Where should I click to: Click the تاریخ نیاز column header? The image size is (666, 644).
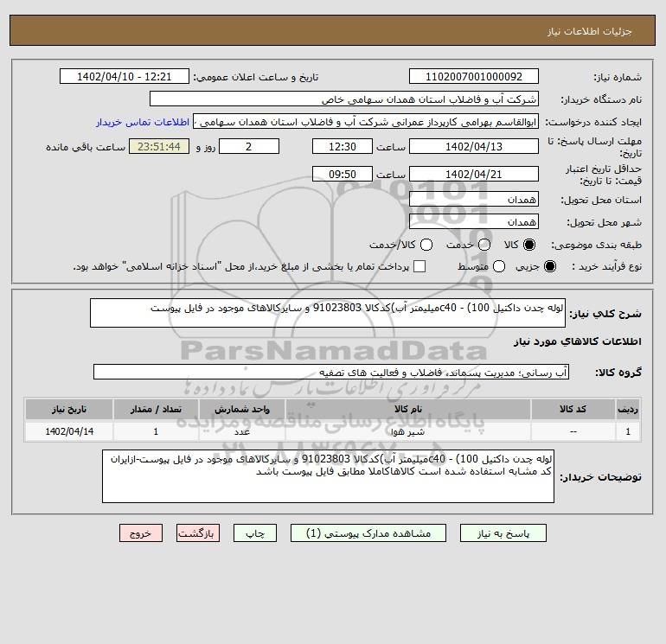pyautogui.click(x=69, y=409)
